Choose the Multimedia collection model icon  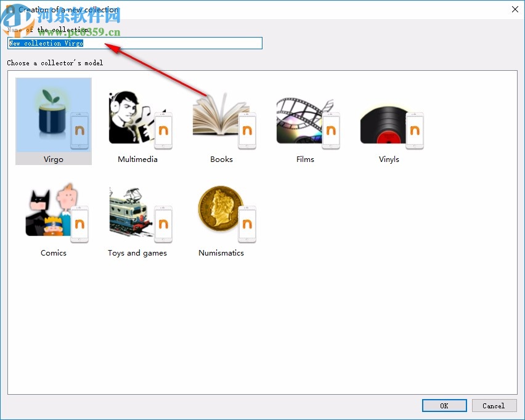pyautogui.click(x=140, y=120)
